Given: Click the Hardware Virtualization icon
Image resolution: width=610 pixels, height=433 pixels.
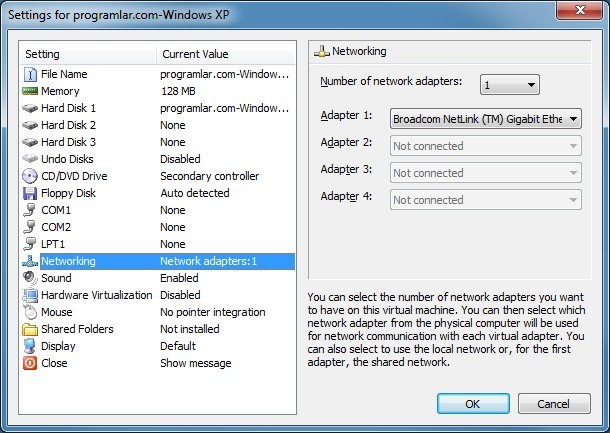Looking at the screenshot, I should pyautogui.click(x=30, y=295).
